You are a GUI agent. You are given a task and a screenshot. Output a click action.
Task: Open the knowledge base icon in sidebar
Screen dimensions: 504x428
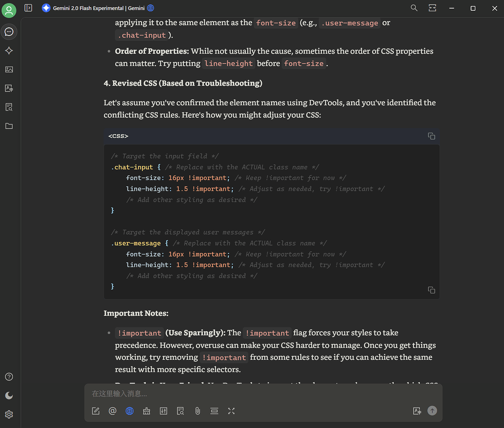pos(9,107)
